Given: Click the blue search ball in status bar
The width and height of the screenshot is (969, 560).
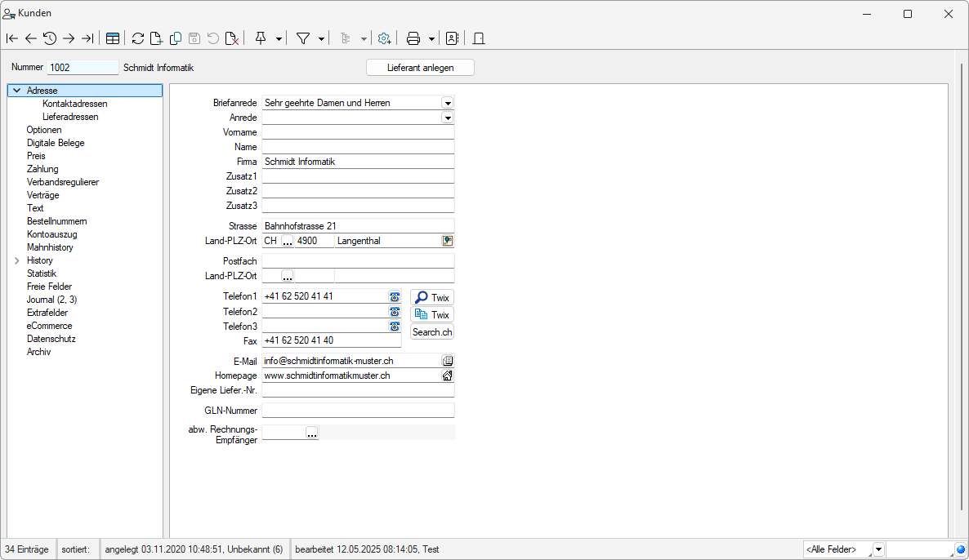Looking at the screenshot, I should 960,549.
